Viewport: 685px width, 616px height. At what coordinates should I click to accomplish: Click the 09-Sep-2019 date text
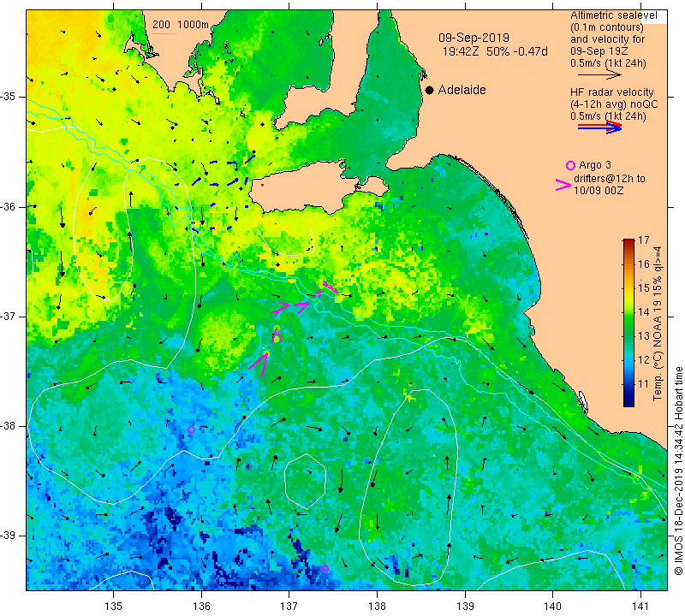(474, 38)
